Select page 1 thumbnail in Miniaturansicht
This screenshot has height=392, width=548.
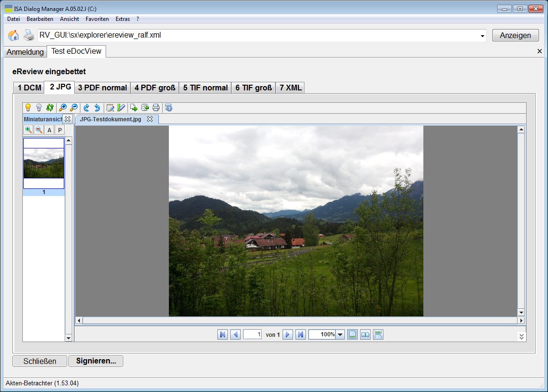coord(44,163)
